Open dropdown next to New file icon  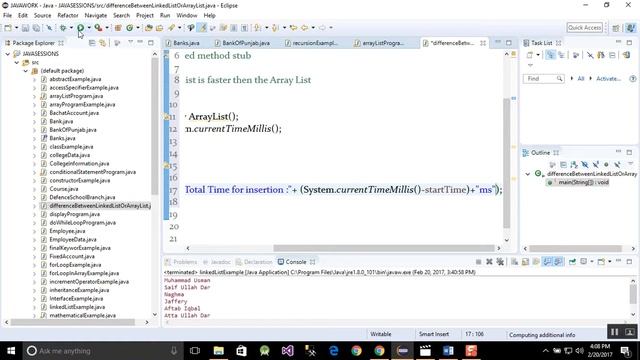[16, 28]
